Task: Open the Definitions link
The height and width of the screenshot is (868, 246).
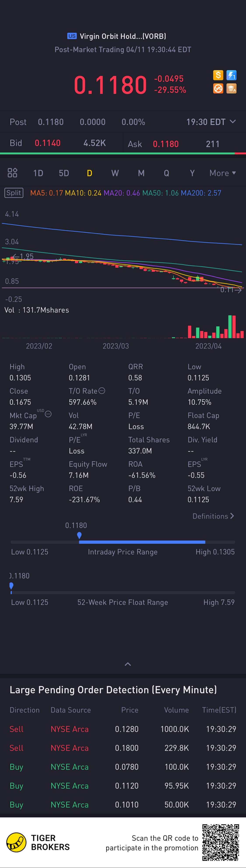Action: click(213, 516)
